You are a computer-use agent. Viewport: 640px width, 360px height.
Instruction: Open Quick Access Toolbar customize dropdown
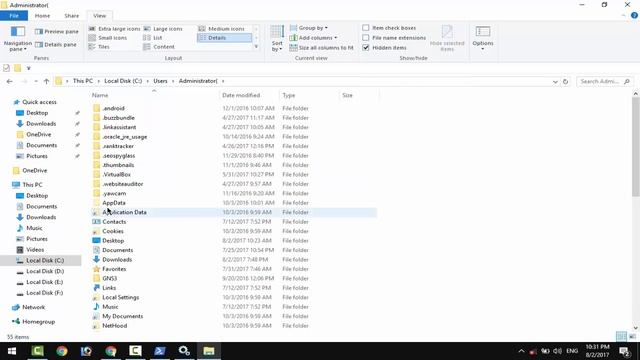29,68
